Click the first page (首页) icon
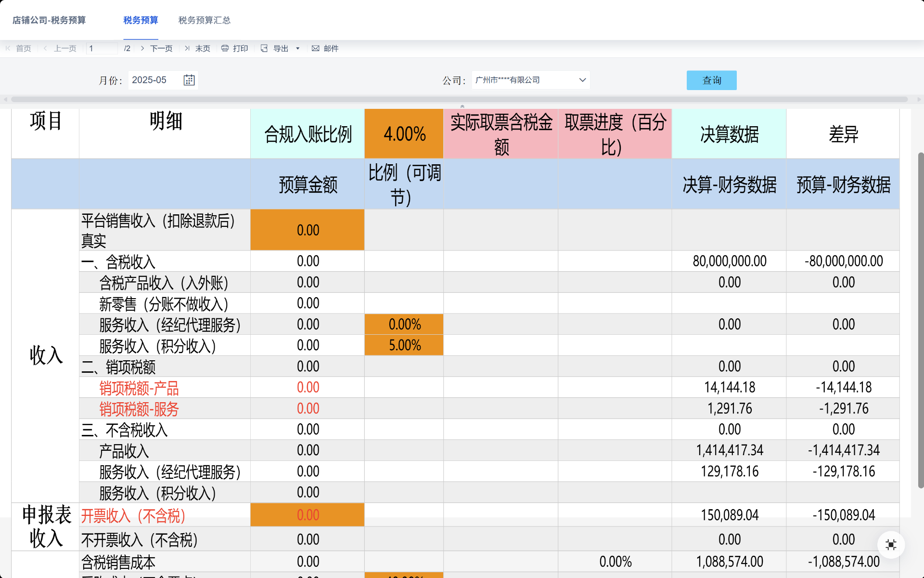 click(x=8, y=48)
